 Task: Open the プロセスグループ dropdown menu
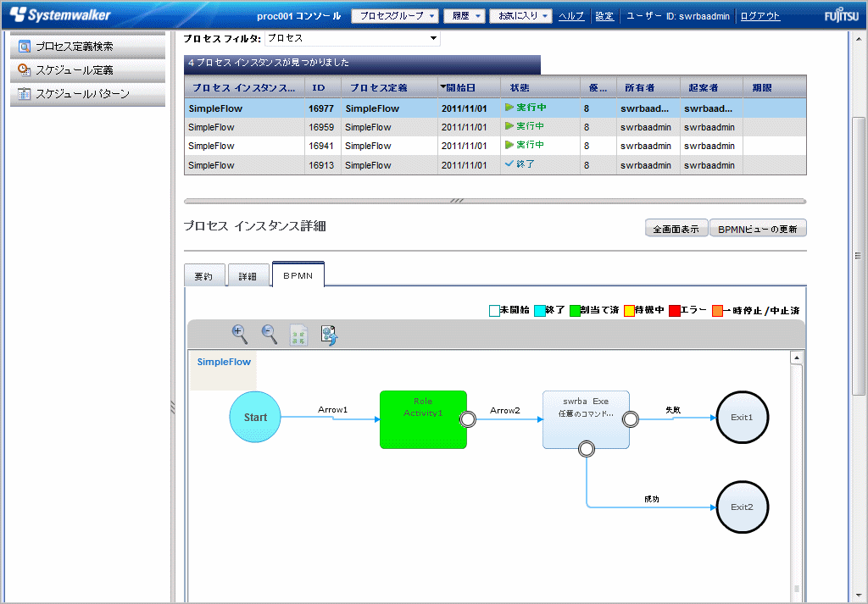pyautogui.click(x=395, y=16)
